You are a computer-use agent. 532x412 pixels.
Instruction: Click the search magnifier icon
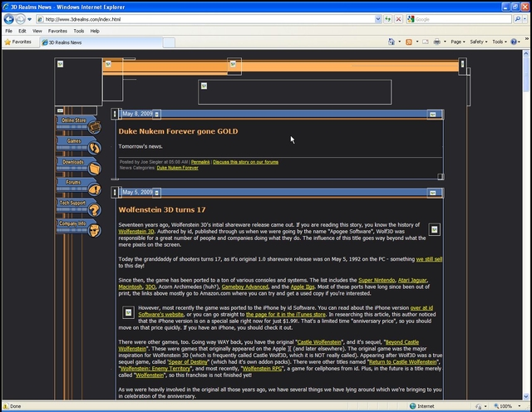(x=517, y=19)
